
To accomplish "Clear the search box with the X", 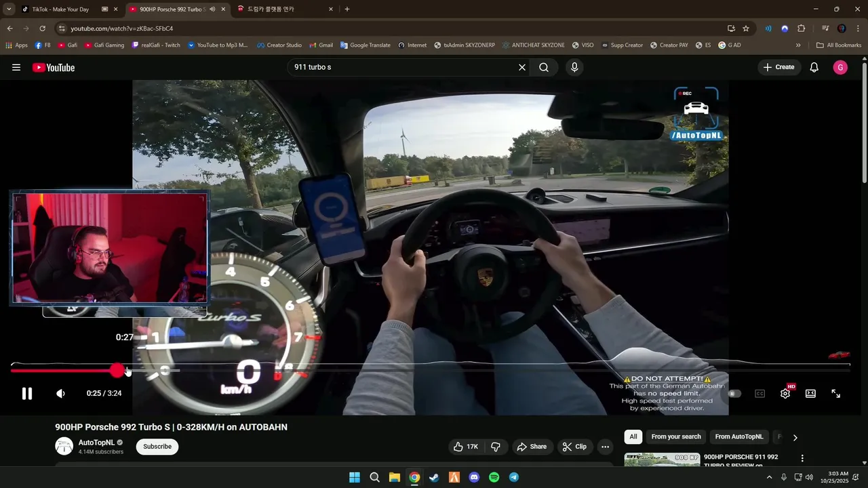I will tap(522, 68).
